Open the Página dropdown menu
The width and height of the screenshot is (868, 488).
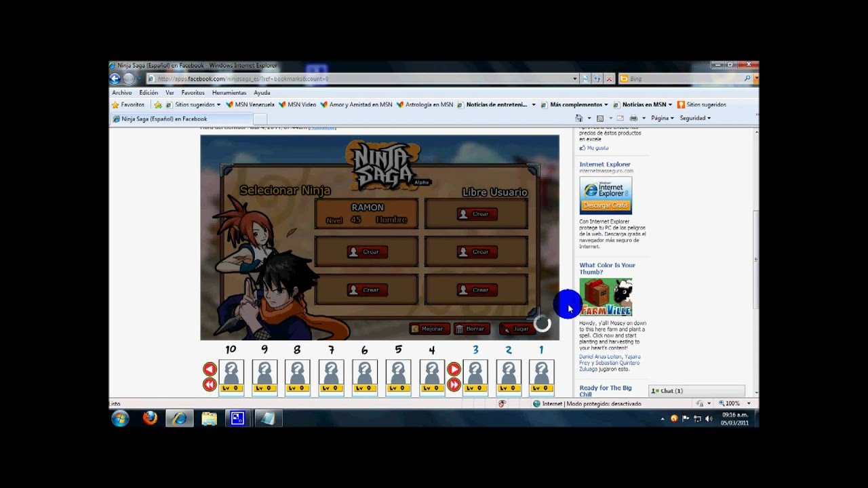pyautogui.click(x=662, y=118)
